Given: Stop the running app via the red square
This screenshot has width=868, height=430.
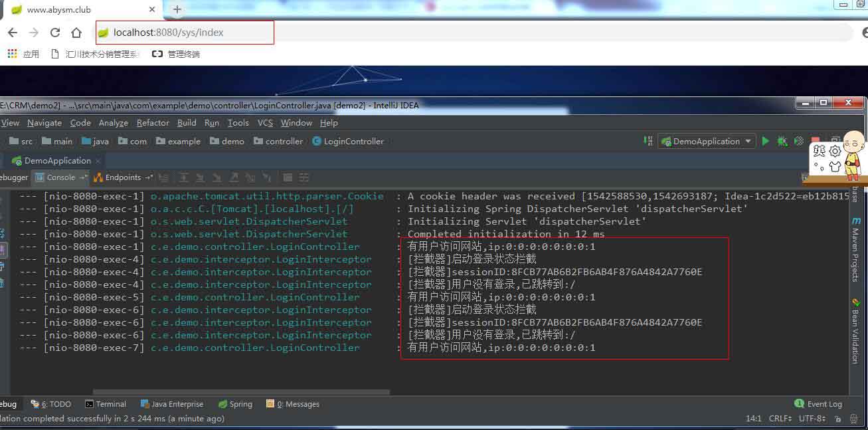Looking at the screenshot, I should (816, 141).
